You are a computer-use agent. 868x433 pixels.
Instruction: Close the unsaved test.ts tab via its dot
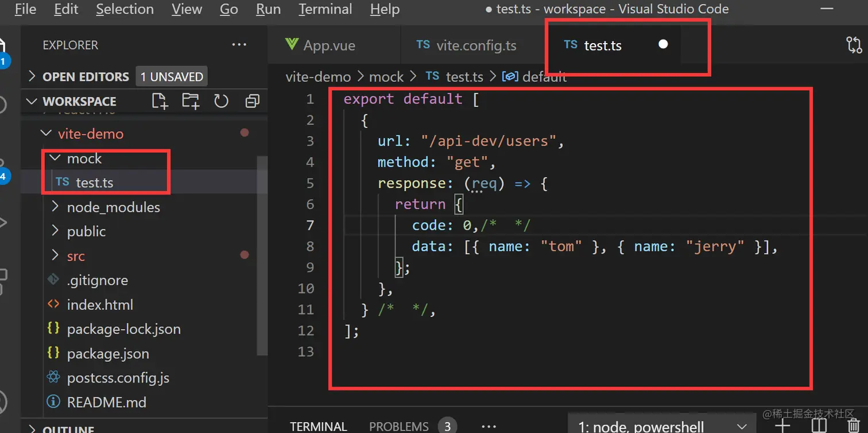pyautogui.click(x=663, y=44)
